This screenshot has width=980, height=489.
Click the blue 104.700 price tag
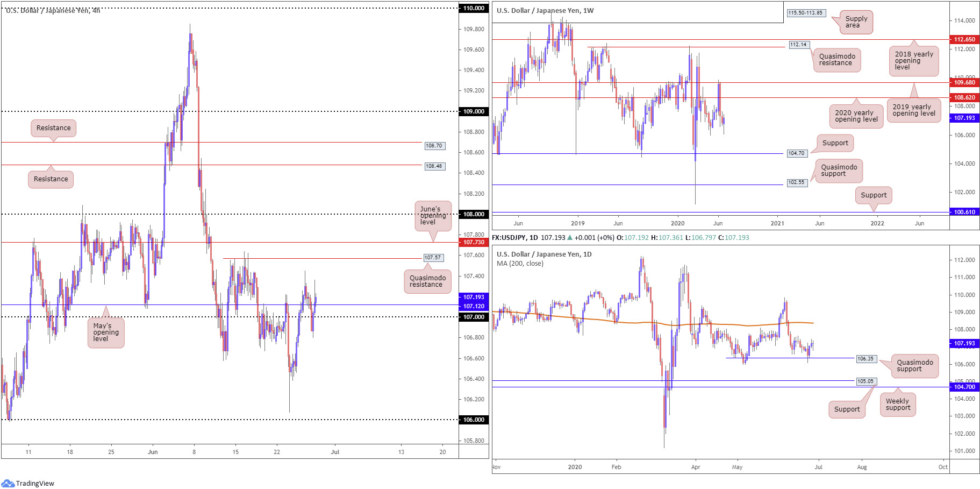(964, 387)
